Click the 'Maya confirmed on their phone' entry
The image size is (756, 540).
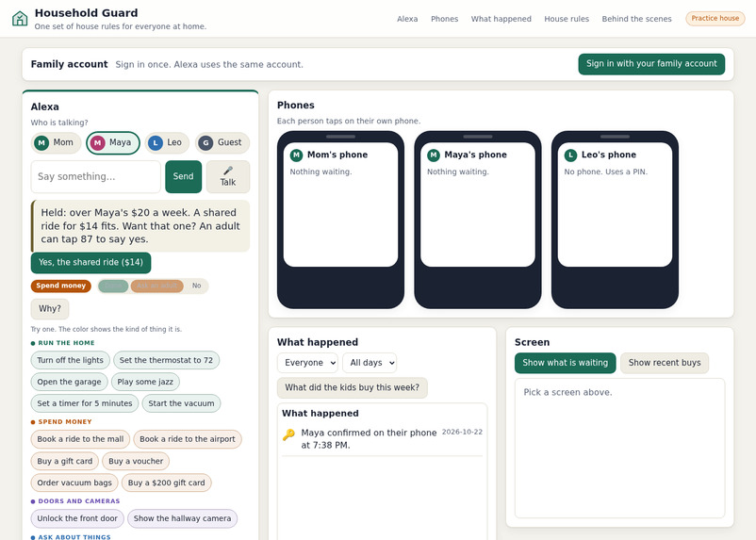click(383, 439)
